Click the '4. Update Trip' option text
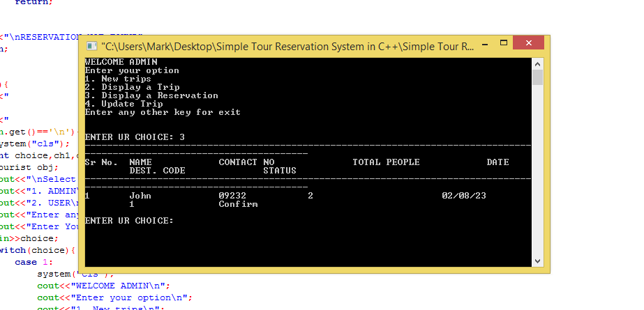 click(123, 104)
